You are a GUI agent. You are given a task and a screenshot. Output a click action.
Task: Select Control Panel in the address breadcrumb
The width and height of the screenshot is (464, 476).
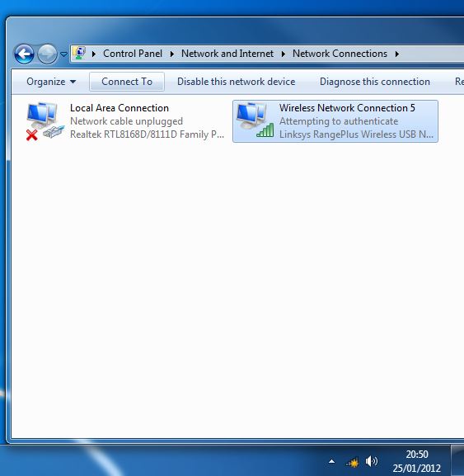pos(133,54)
